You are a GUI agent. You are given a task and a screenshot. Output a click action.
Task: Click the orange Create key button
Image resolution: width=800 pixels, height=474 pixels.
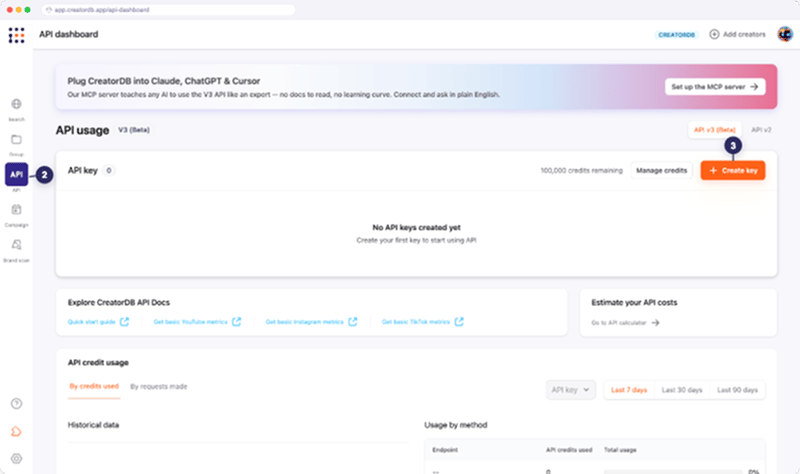(x=733, y=170)
